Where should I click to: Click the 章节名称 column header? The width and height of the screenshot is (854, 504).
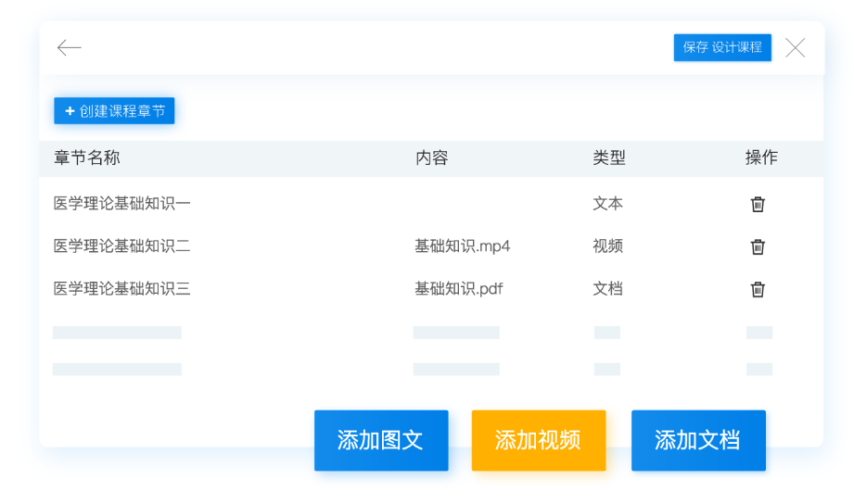click(87, 158)
